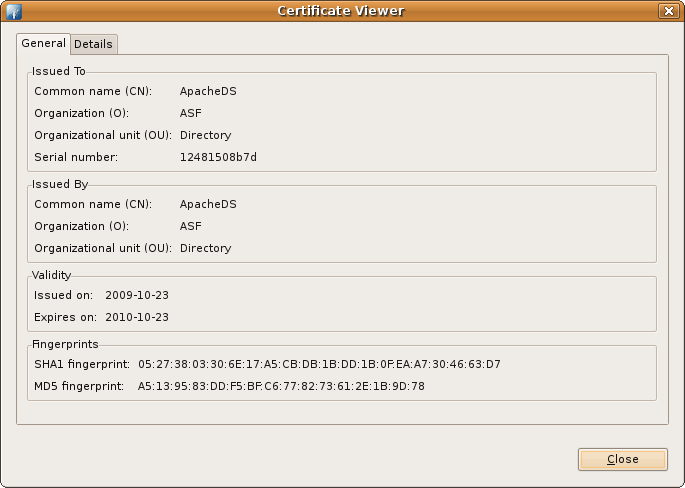This screenshot has width=685, height=488.
Task: Click the SHA1 fingerprint label
Action: 82,364
